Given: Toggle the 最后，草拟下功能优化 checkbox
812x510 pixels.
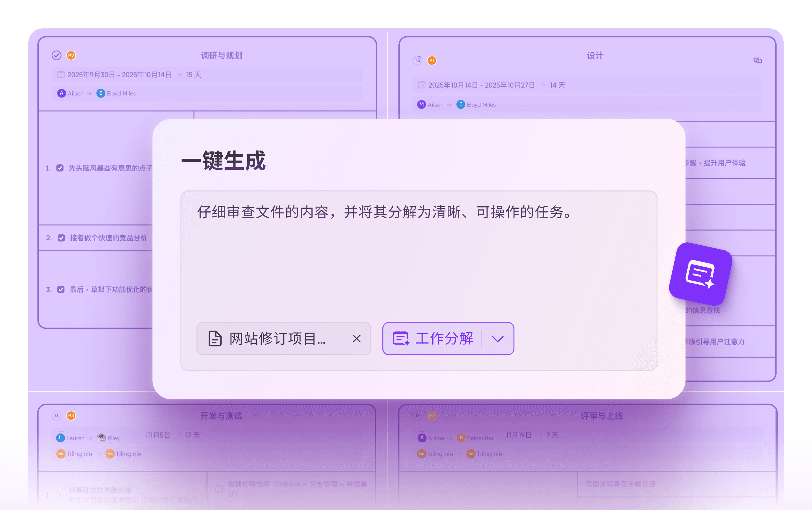Looking at the screenshot, I should [61, 289].
